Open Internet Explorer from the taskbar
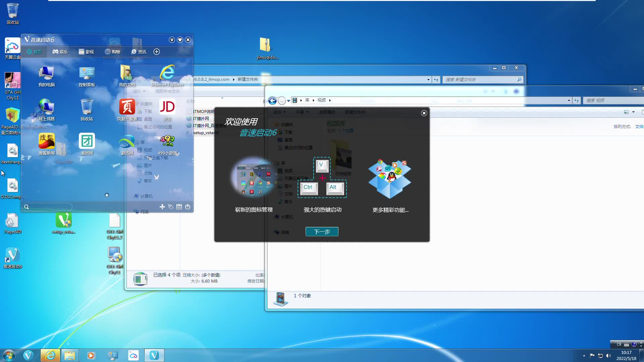Screen dimensions: 644x362 [x=50, y=355]
